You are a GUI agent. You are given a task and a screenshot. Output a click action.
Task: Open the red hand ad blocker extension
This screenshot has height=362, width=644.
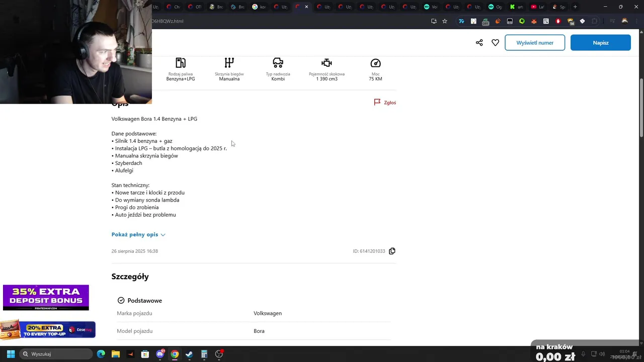click(558, 21)
